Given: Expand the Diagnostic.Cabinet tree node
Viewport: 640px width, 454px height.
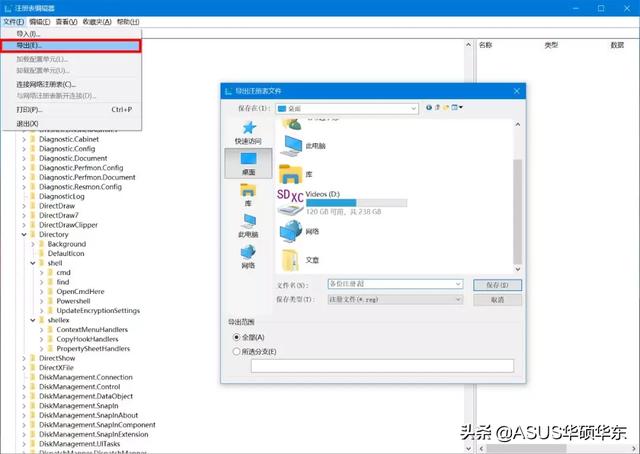Looking at the screenshot, I should pyautogui.click(x=24, y=139).
